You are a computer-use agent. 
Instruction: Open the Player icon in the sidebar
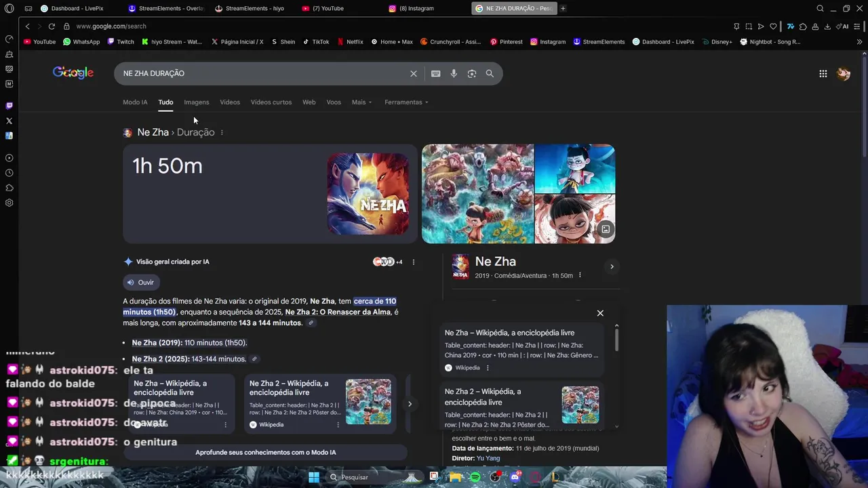point(9,158)
